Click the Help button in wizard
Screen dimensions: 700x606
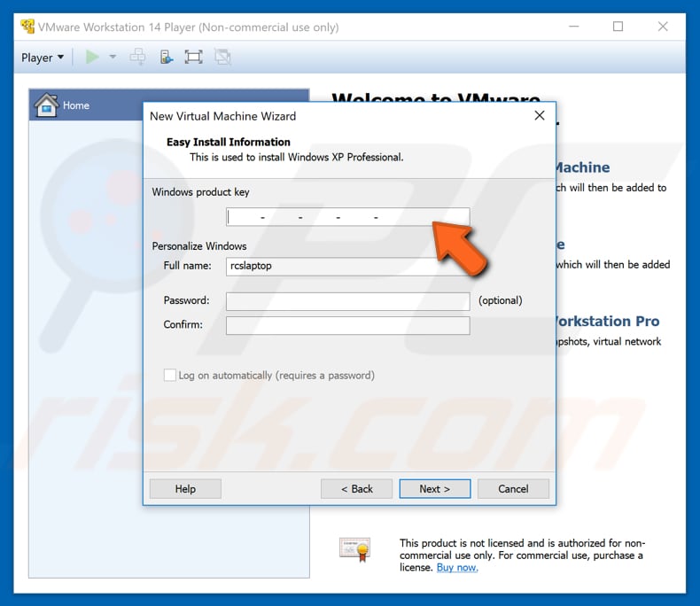[x=185, y=489]
